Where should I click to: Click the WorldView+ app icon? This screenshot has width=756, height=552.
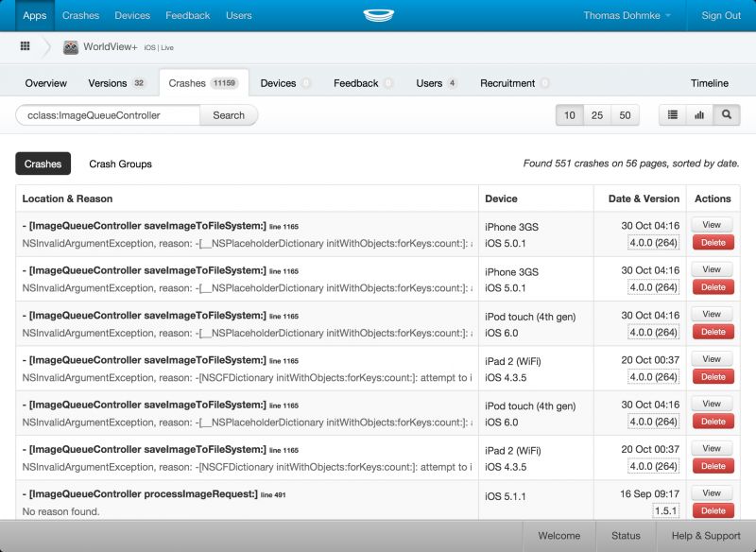tap(71, 47)
